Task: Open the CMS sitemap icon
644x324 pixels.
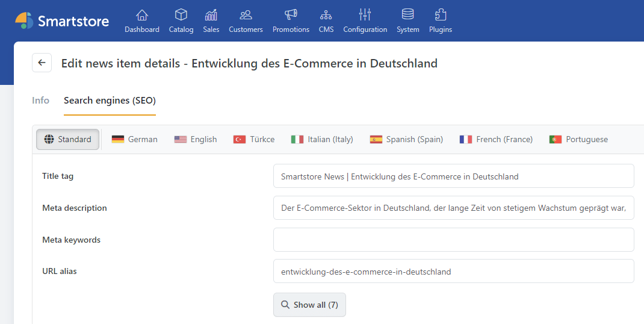Action: (326, 15)
